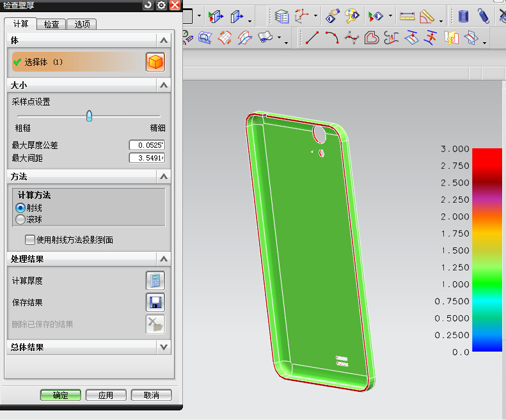Select the 射线 calculation method radio
This screenshot has width=506, height=420.
pos(20,208)
